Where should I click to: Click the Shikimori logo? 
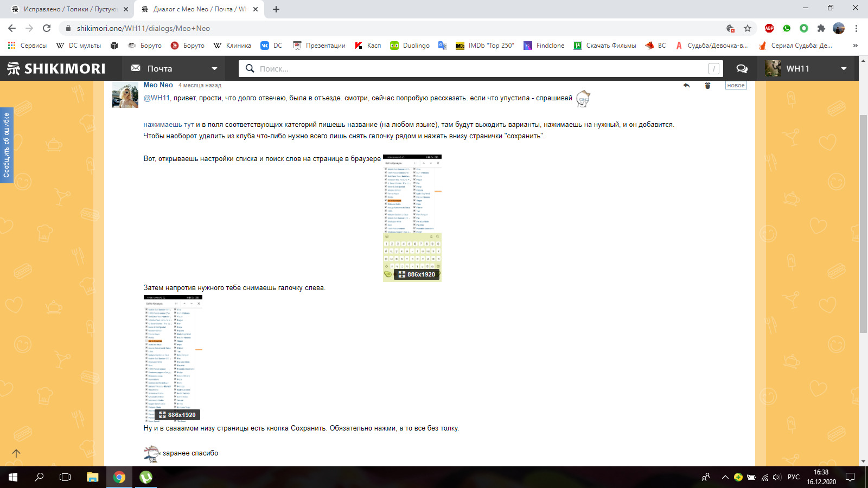(56, 68)
